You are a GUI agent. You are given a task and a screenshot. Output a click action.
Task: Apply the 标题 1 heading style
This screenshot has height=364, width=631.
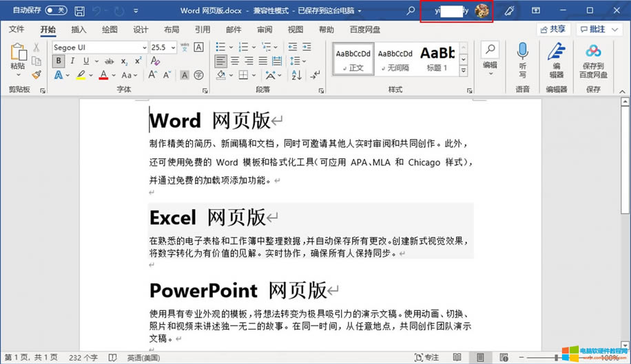pos(437,59)
